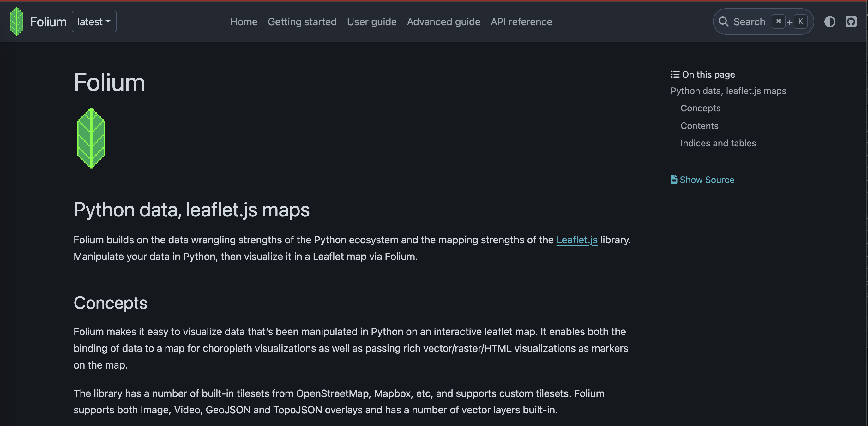Open the GitHub repository icon
The height and width of the screenshot is (426, 868).
point(851,21)
